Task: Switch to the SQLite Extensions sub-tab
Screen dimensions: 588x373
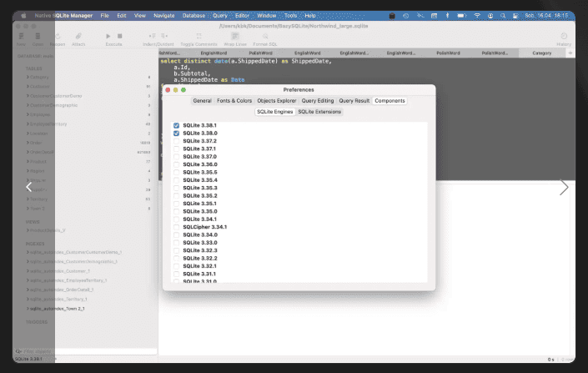Action: 319,112
